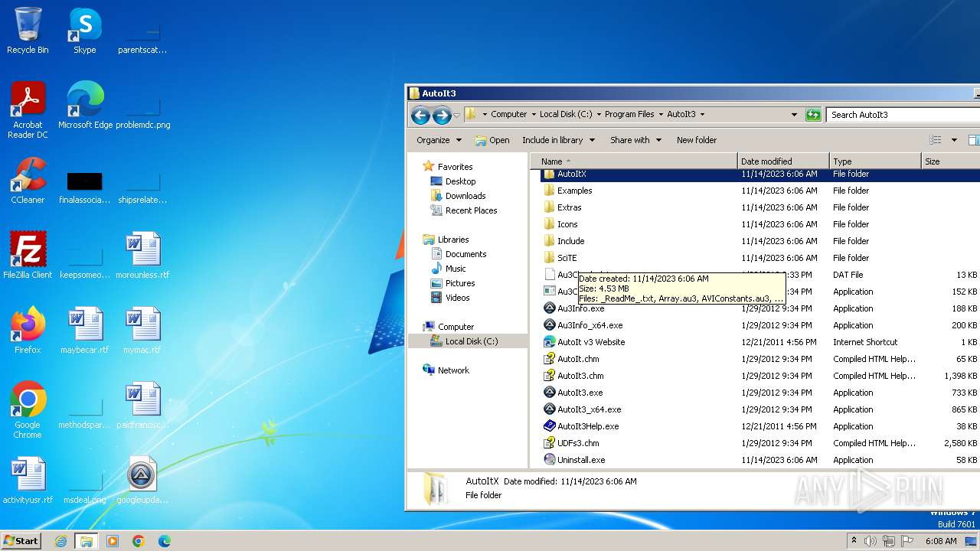980x551 pixels.
Task: Select moreunless.rtf document on desktop
Action: tap(142, 256)
